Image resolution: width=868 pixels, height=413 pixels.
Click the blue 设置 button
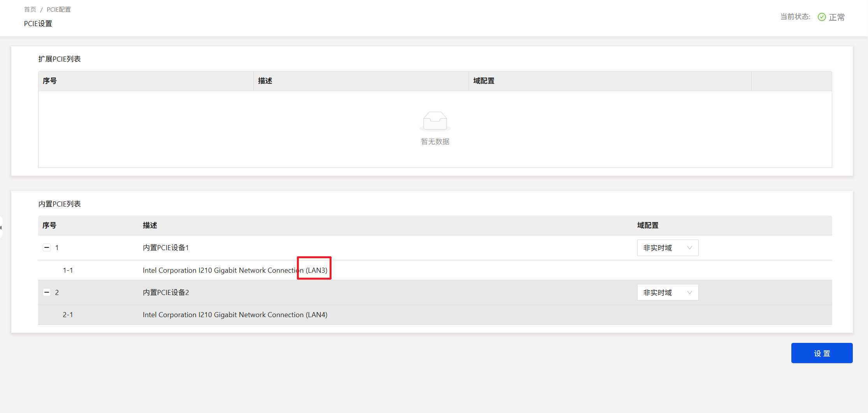tap(822, 353)
